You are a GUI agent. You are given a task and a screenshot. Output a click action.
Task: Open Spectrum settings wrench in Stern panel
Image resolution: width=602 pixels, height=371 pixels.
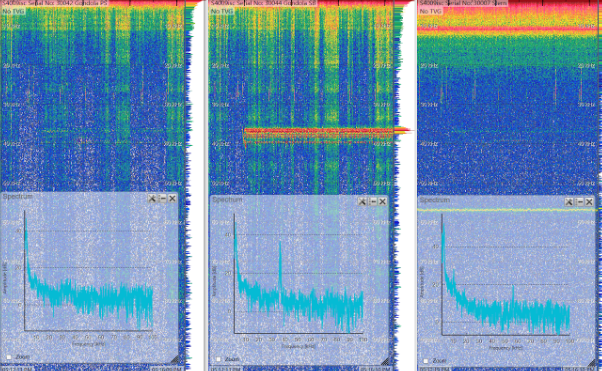569,202
